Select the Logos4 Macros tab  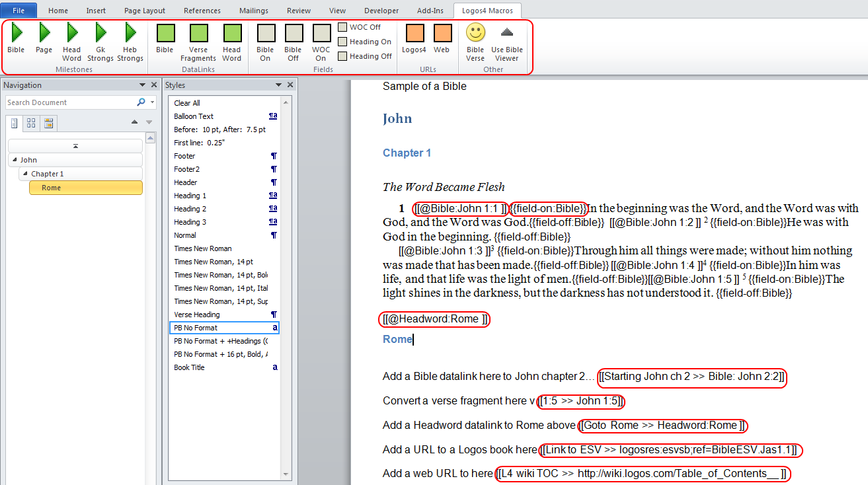tap(487, 11)
